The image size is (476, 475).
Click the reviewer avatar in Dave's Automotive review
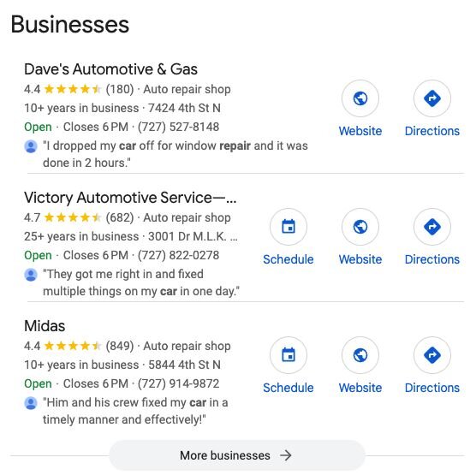[x=31, y=146]
